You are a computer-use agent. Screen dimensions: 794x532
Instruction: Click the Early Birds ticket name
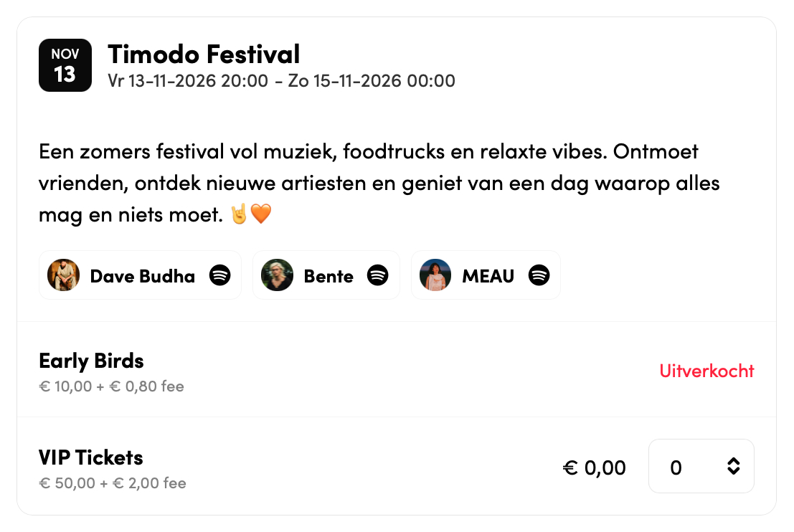click(x=91, y=361)
